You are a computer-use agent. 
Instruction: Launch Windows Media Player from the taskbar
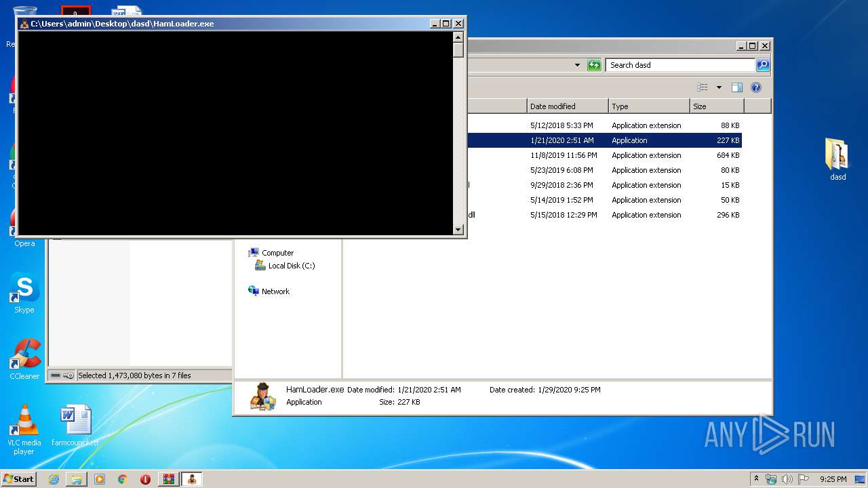[x=100, y=479]
